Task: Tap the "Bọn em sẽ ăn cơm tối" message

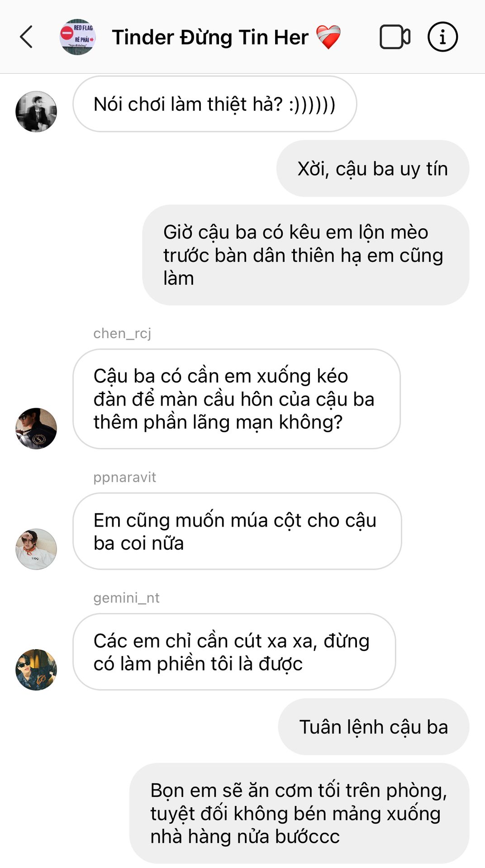Action: [x=300, y=813]
